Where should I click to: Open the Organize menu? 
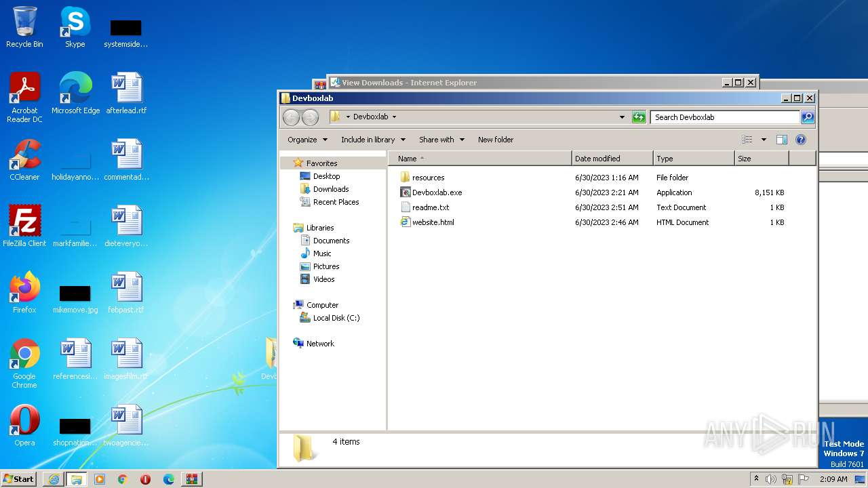coord(307,140)
